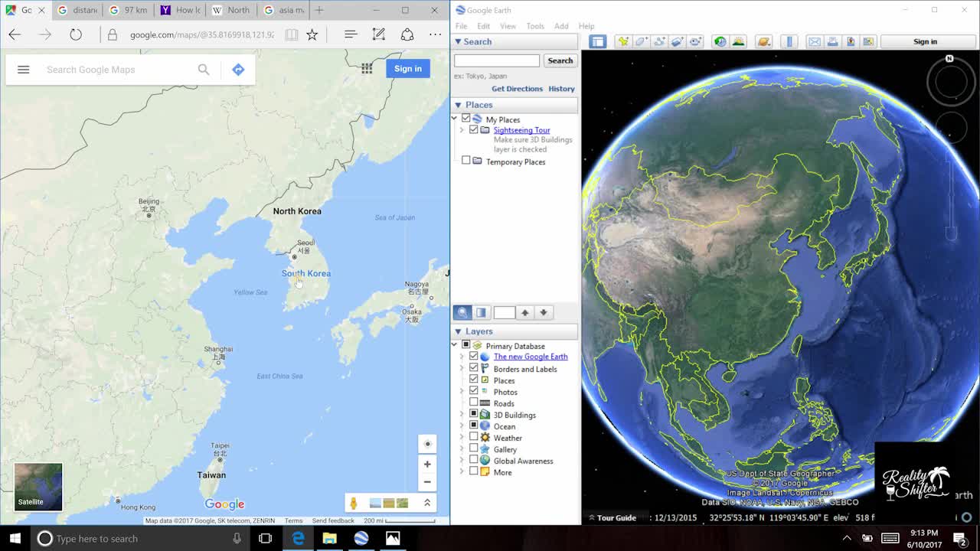Add an image overlay in Google Earth
Screen dimensions: 980x551
click(677, 41)
